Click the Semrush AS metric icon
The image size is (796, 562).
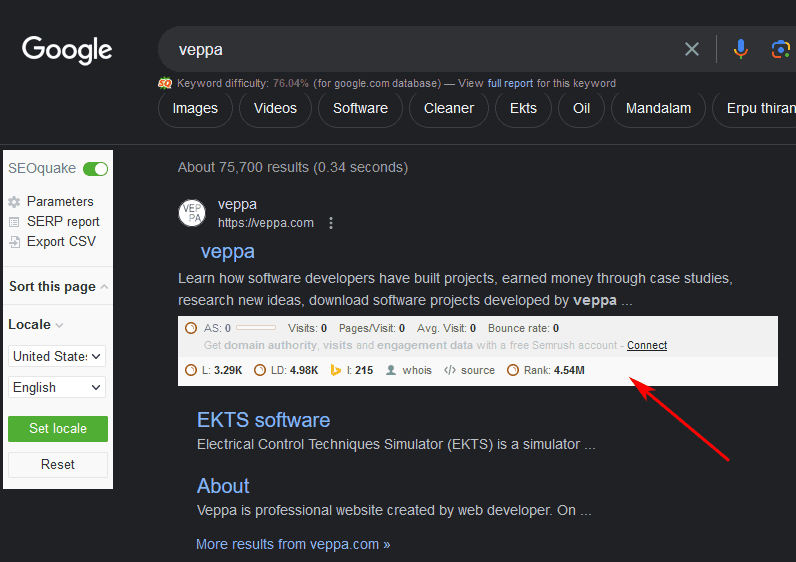point(191,328)
